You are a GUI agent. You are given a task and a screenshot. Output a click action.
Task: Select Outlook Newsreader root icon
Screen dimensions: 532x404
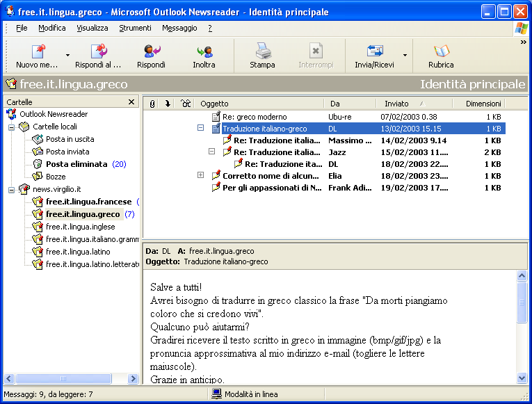(x=12, y=114)
